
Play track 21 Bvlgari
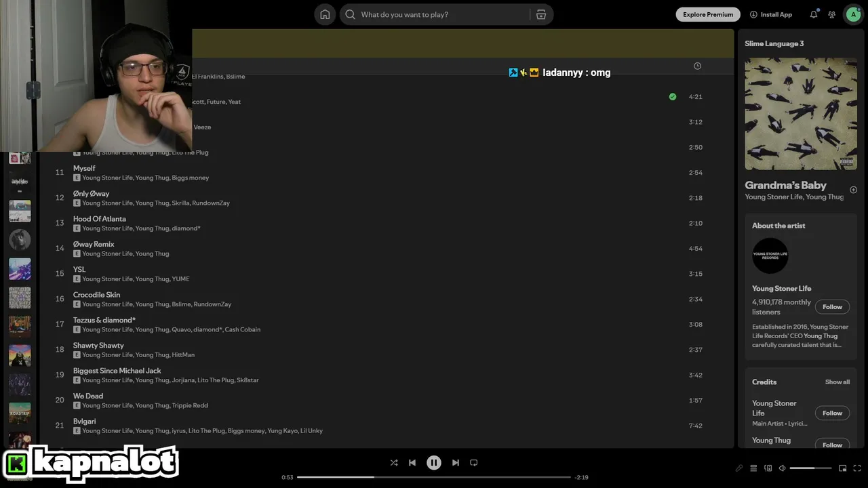pyautogui.click(x=60, y=426)
